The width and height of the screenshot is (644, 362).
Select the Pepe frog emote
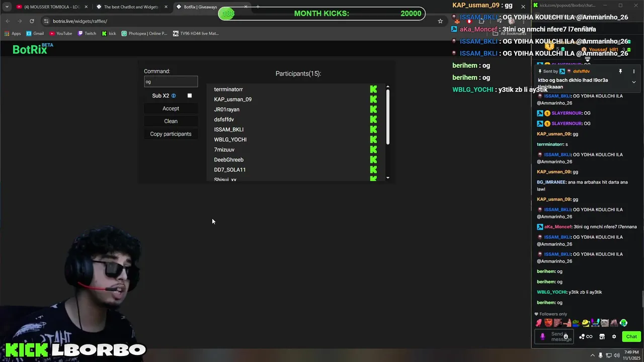tap(576, 323)
